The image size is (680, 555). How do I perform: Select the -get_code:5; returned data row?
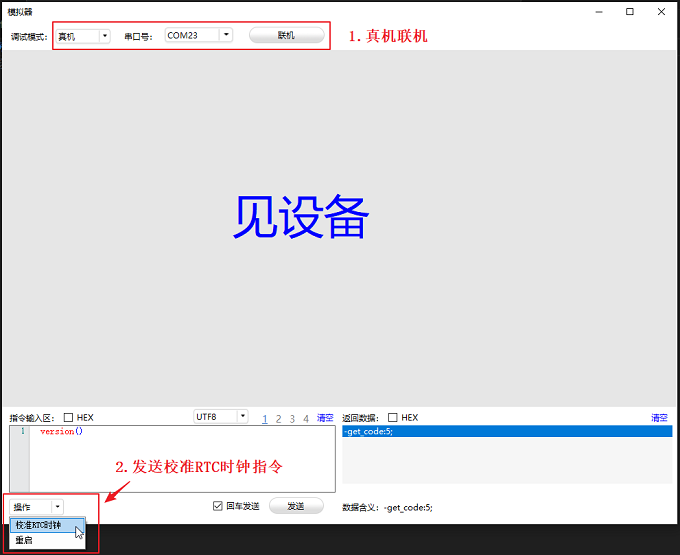507,431
